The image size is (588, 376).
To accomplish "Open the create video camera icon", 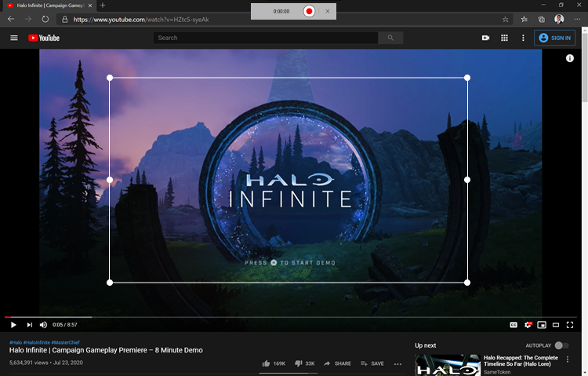I will click(485, 38).
